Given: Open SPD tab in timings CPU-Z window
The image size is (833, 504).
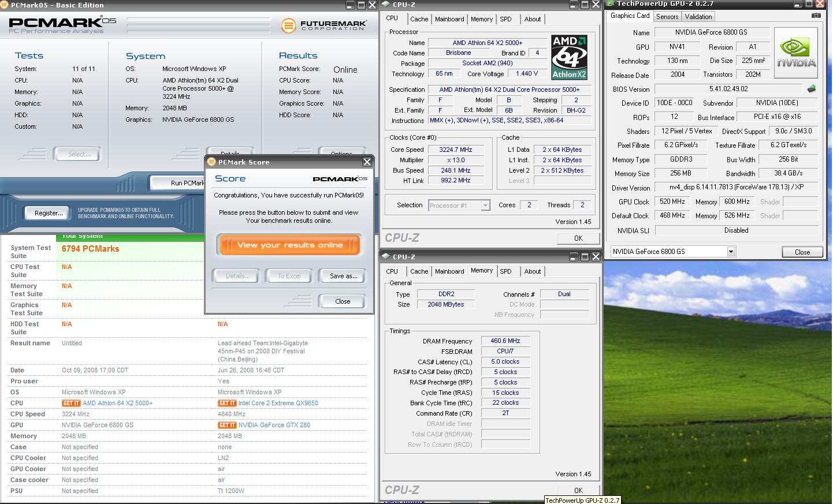Looking at the screenshot, I should pyautogui.click(x=506, y=271).
